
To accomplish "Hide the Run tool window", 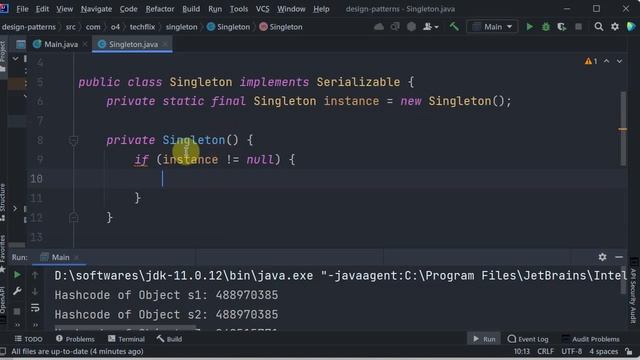I will [619, 257].
